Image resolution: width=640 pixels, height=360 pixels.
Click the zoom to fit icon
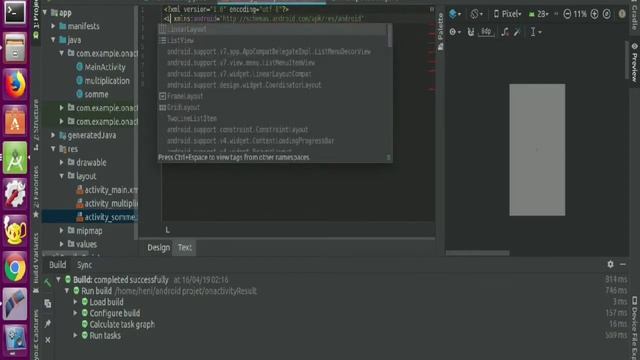point(607,14)
